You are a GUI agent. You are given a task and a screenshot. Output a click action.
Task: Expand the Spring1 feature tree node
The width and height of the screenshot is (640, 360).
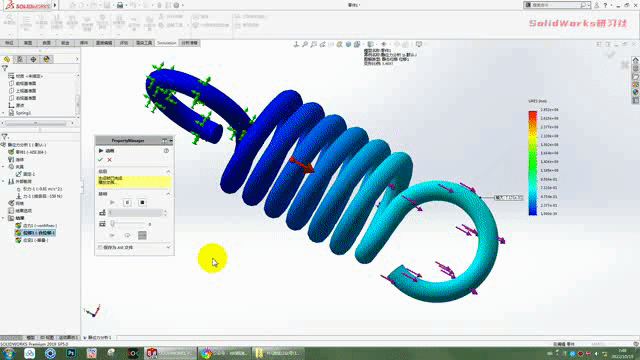(x=4, y=113)
